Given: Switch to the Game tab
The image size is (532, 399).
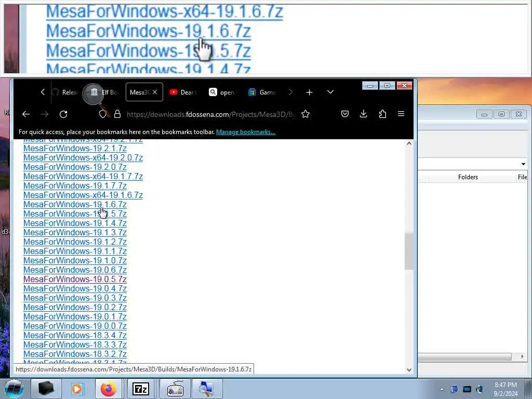Looking at the screenshot, I should (262, 92).
